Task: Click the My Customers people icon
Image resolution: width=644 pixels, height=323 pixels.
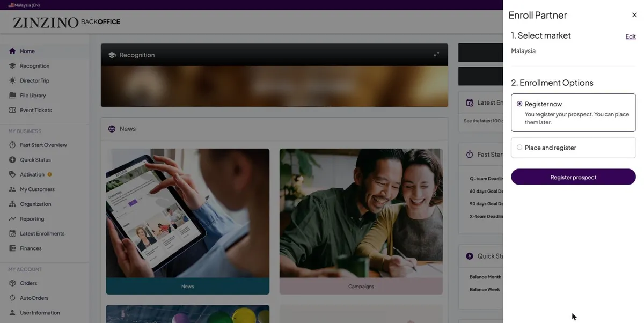Action: coord(12,189)
